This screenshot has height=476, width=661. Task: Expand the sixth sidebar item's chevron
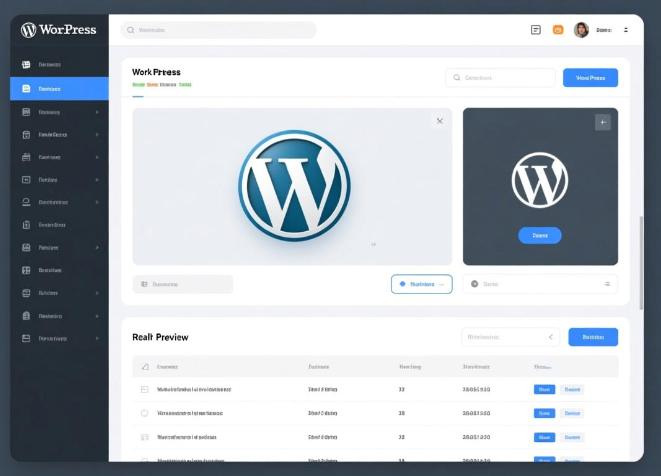pos(97,180)
